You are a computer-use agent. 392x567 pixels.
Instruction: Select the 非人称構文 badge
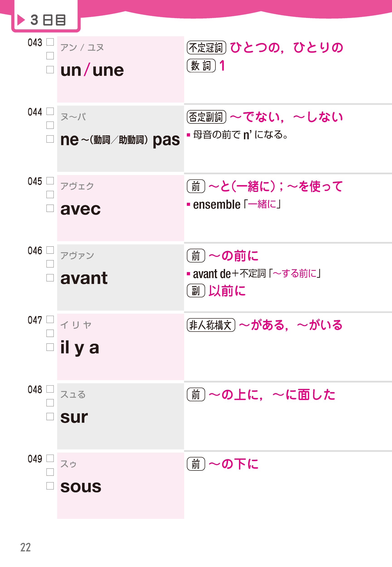(211, 325)
